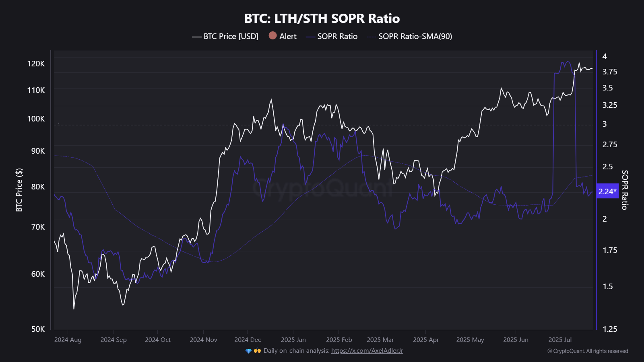Viewport: 644px width, 362px height.
Task: Click the CryptoQuant watermark in chart center
Action: pyautogui.click(x=322, y=188)
